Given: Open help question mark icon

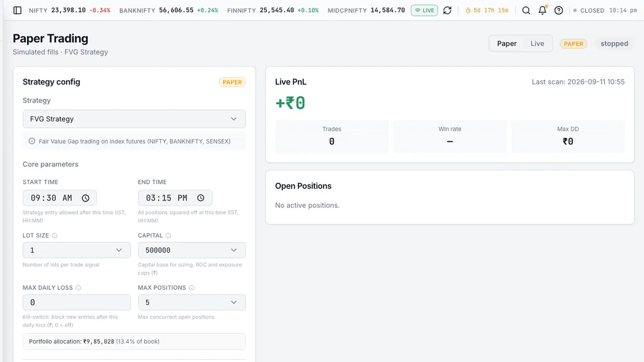Looking at the screenshot, I should click(559, 11).
